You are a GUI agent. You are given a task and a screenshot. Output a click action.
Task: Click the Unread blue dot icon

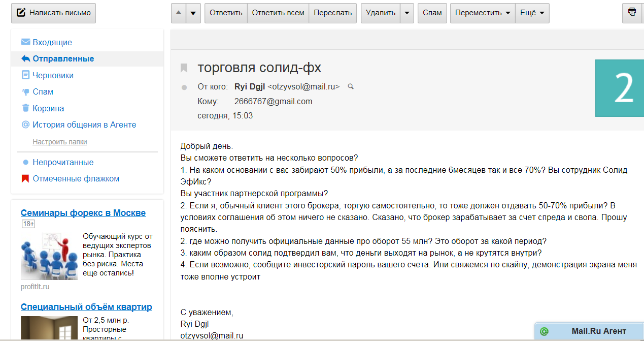coord(25,163)
